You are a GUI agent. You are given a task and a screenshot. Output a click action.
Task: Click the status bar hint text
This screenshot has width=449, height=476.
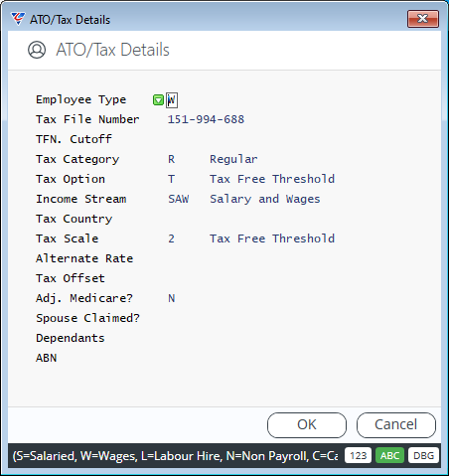coord(175,456)
